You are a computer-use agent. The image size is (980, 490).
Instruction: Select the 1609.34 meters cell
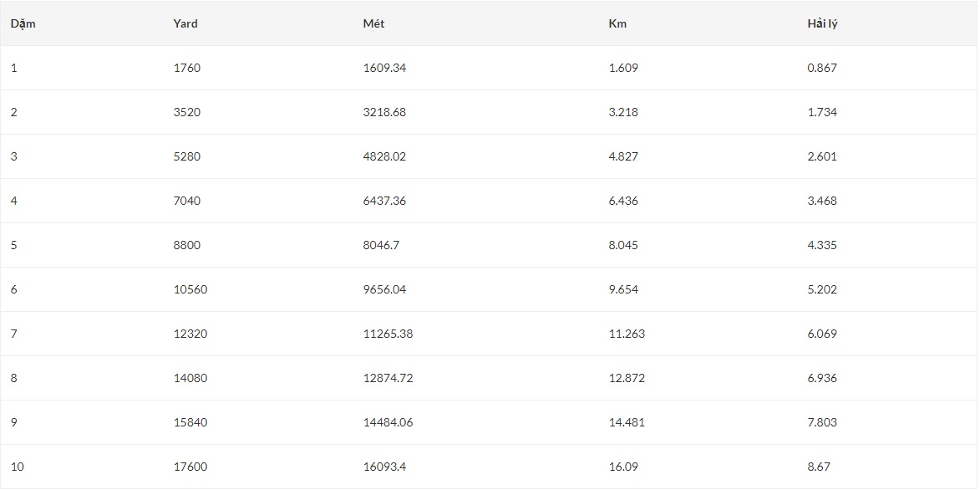[384, 68]
